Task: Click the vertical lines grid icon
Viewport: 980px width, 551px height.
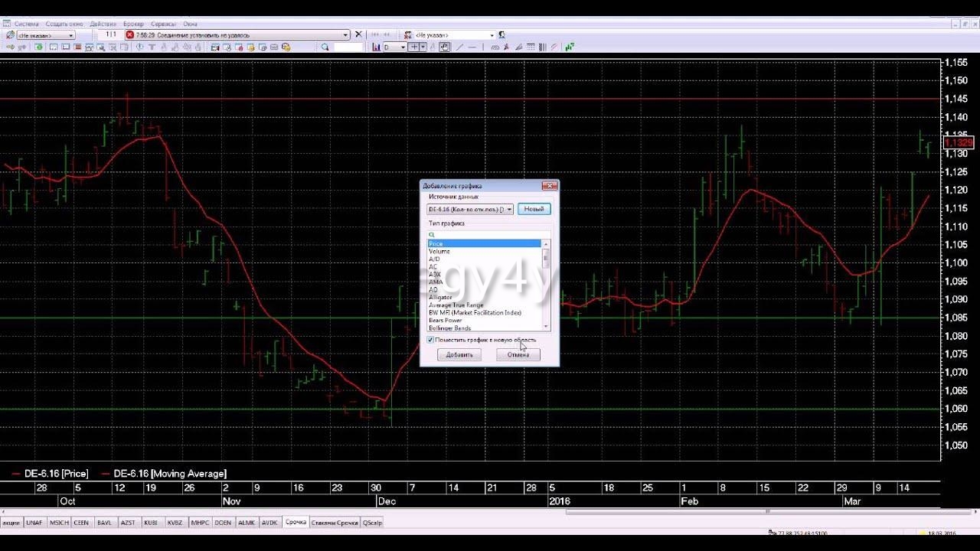Action: click(x=543, y=47)
